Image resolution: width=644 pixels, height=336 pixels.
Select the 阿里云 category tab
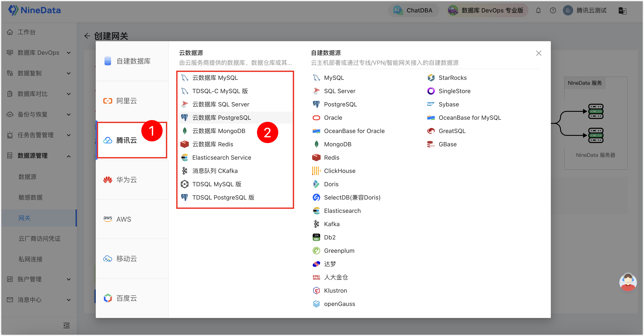coord(132,101)
